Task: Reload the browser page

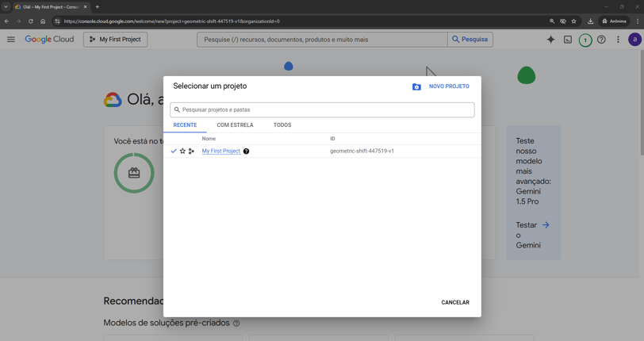Action: pos(30,21)
